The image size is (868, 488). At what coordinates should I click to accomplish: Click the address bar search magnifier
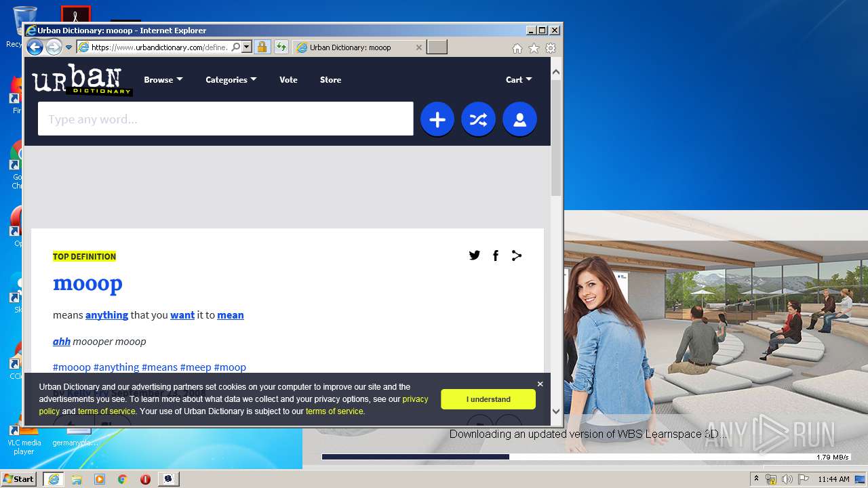[235, 47]
